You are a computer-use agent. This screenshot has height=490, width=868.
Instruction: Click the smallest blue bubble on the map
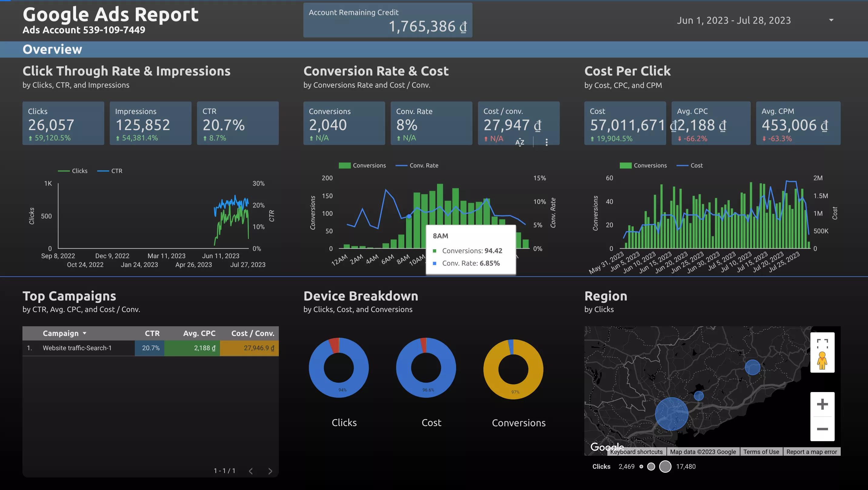coord(699,396)
